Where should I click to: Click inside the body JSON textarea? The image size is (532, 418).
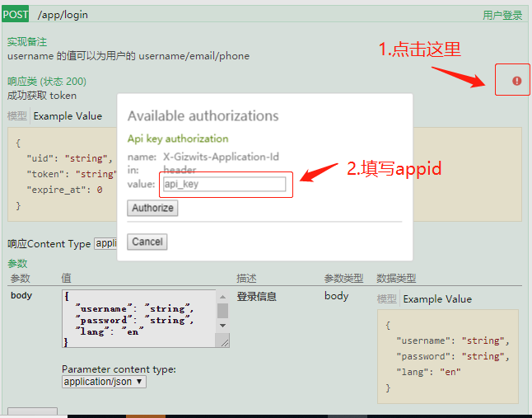136,318
